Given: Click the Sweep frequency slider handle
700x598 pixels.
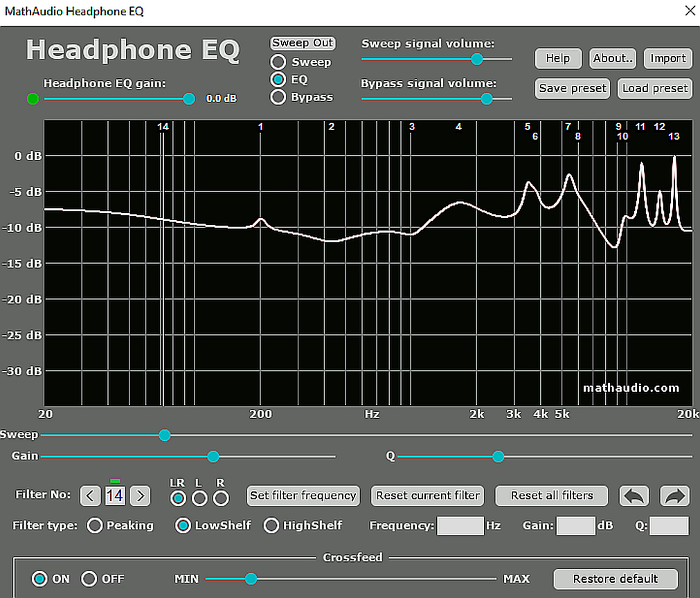Looking at the screenshot, I should click(x=165, y=435).
